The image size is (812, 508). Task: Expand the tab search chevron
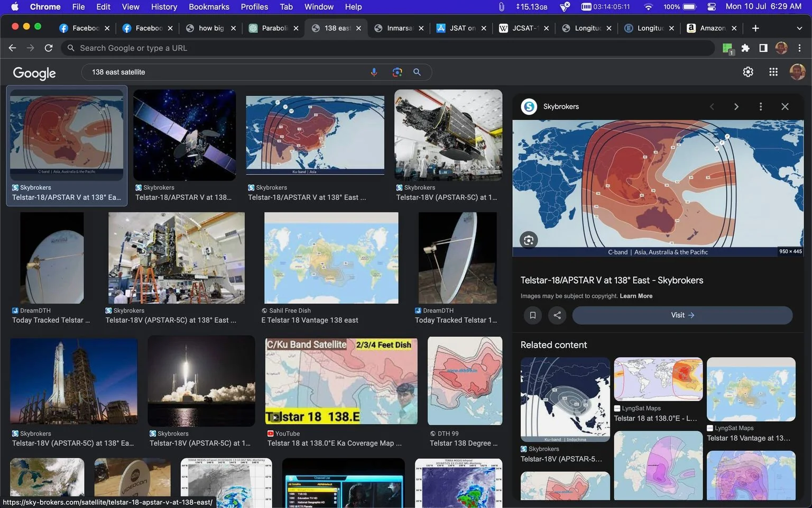[x=799, y=28]
